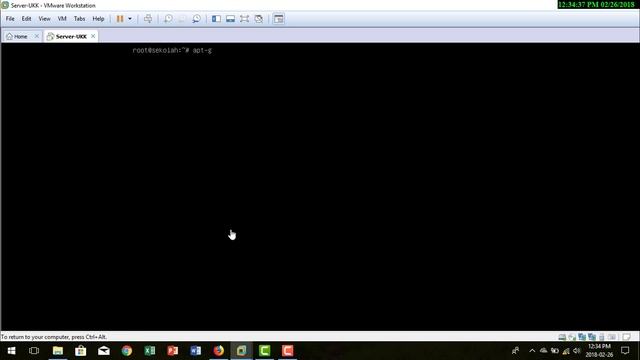
Task: Open the green Camtasia taskbar icon
Action: coord(264,351)
